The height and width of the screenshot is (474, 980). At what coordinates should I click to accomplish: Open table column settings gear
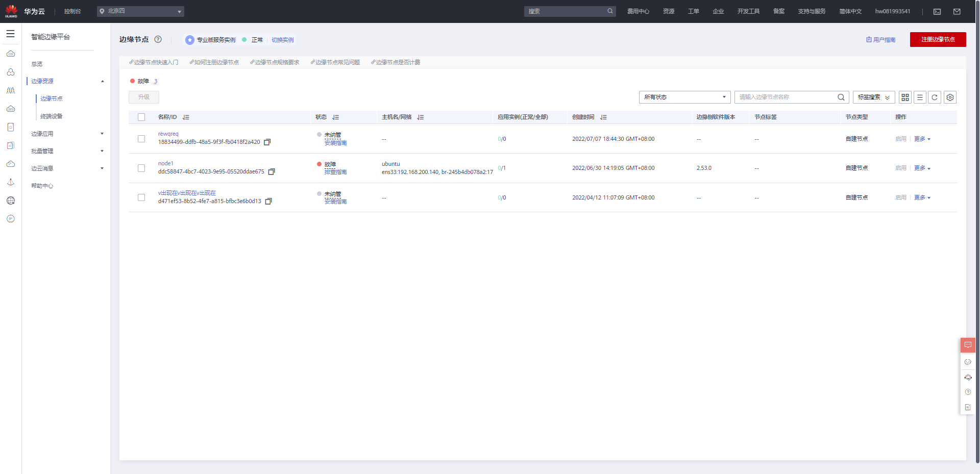tap(950, 97)
